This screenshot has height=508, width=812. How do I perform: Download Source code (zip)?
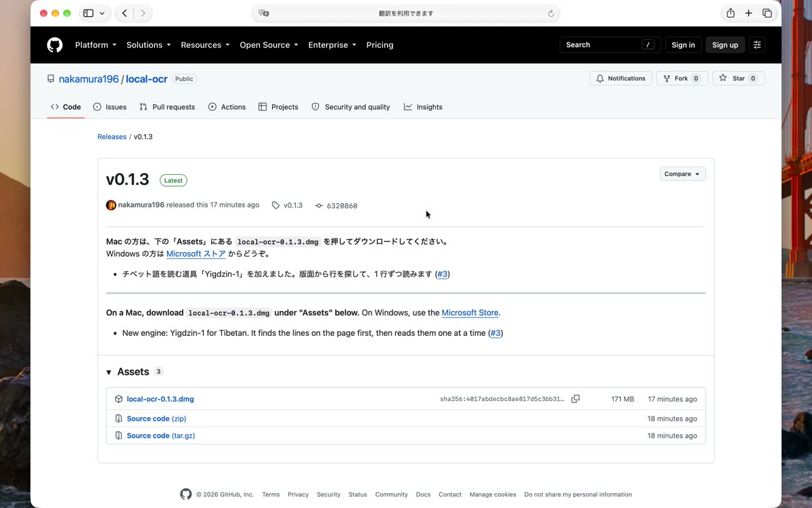(156, 419)
